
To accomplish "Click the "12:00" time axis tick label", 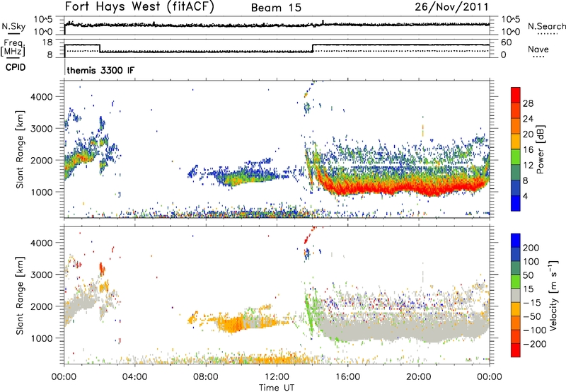I will tap(277, 377).
